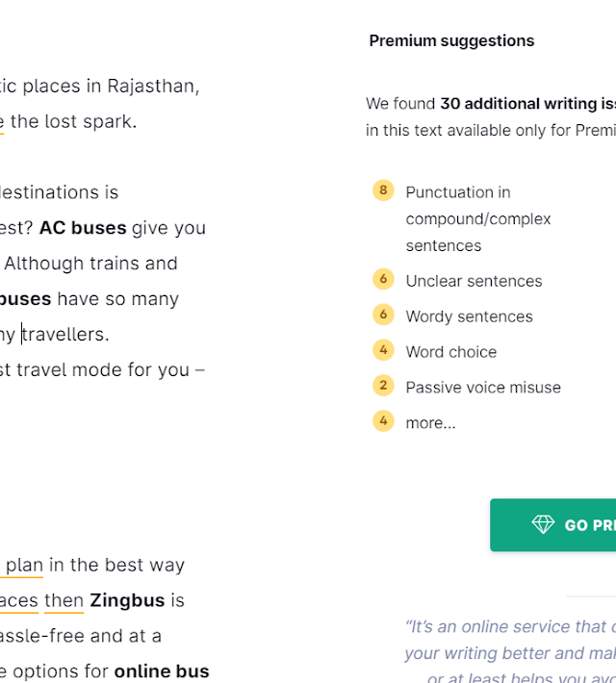616x683 pixels.
Task: Click the underlined word "then" before Zingbus
Action: point(64,600)
